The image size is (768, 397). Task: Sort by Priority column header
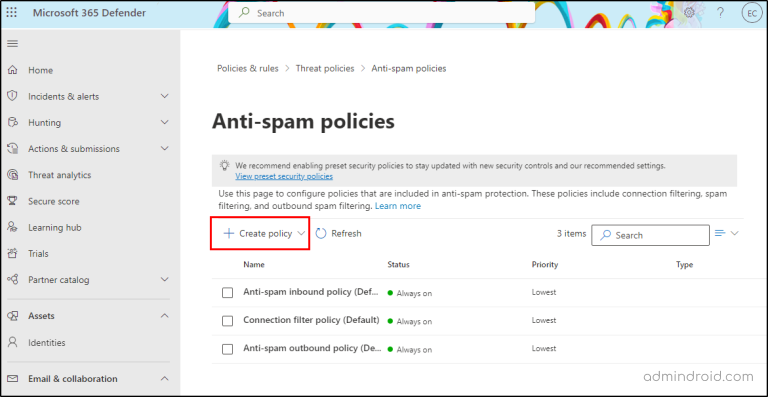click(545, 264)
